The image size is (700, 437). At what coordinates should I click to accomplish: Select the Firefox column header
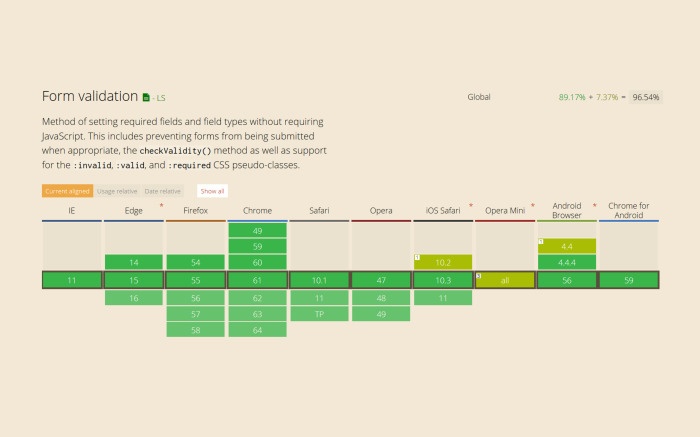click(196, 211)
